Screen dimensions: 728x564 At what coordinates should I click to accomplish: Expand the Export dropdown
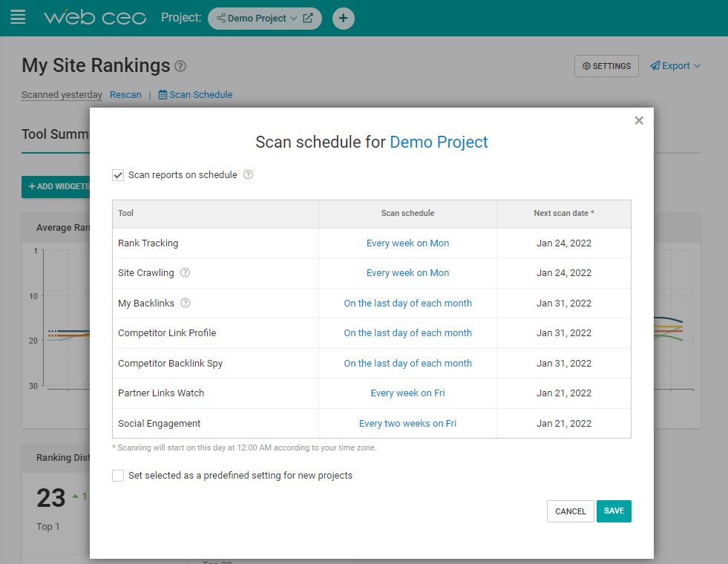tap(696, 65)
